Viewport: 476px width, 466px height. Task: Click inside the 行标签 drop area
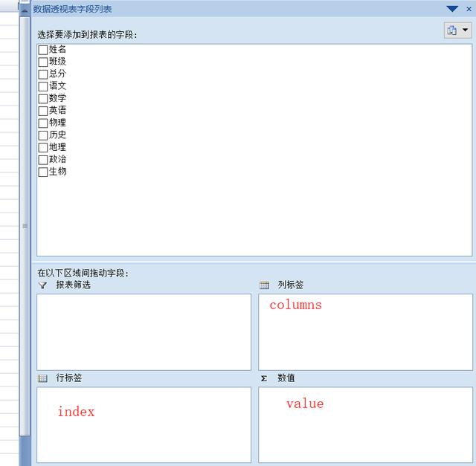144,424
